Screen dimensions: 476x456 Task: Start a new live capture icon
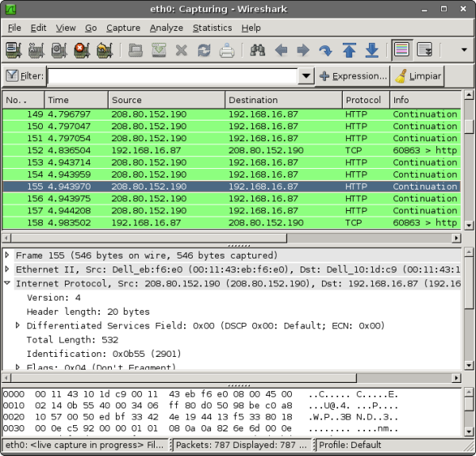point(59,50)
